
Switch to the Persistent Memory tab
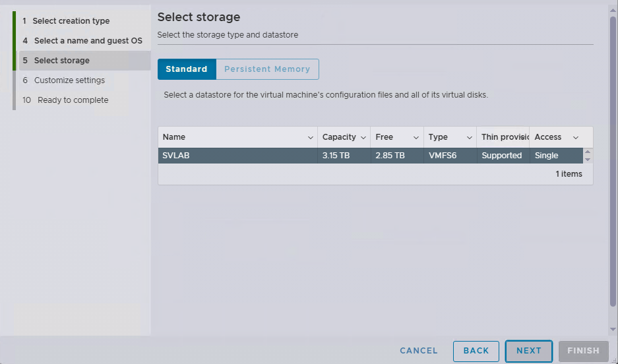(x=267, y=69)
